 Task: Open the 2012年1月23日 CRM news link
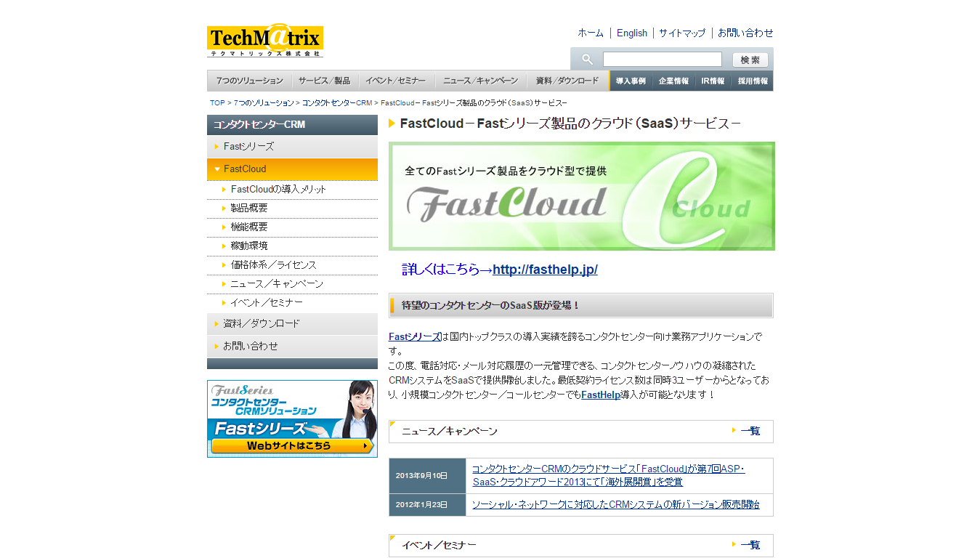pos(615,504)
